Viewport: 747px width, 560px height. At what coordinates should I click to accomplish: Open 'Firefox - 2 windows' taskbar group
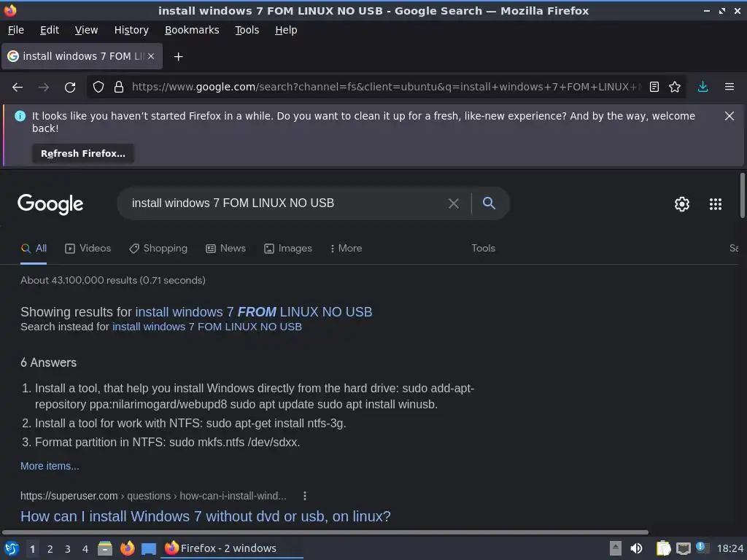tap(232, 548)
